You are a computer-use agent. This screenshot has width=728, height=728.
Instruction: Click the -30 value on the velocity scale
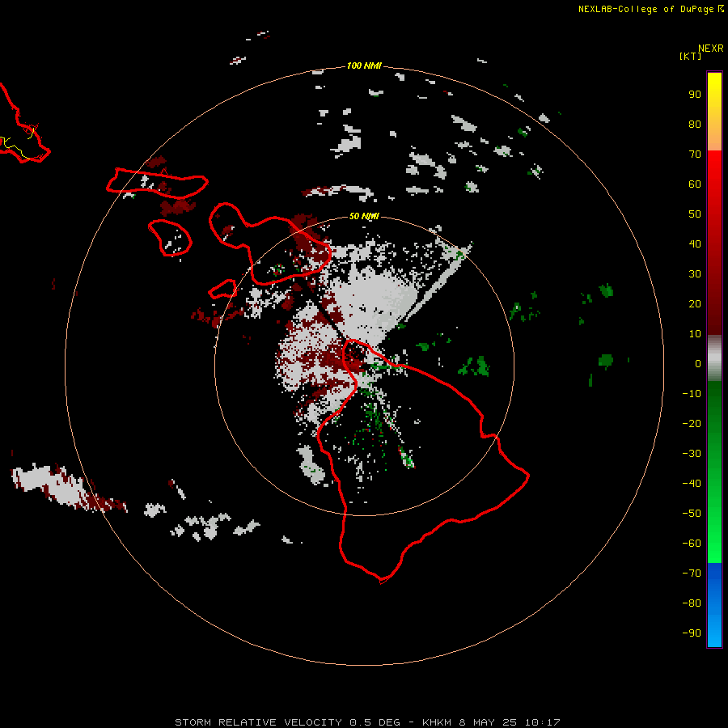pyautogui.click(x=692, y=454)
